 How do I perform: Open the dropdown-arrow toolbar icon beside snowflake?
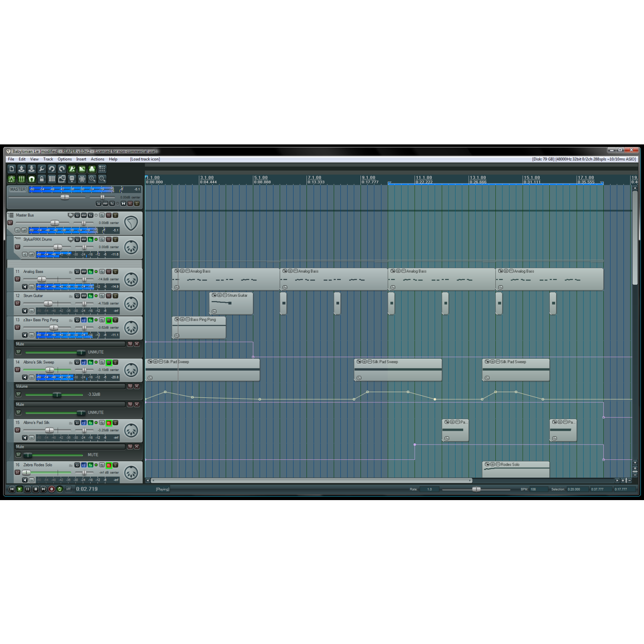(72, 179)
